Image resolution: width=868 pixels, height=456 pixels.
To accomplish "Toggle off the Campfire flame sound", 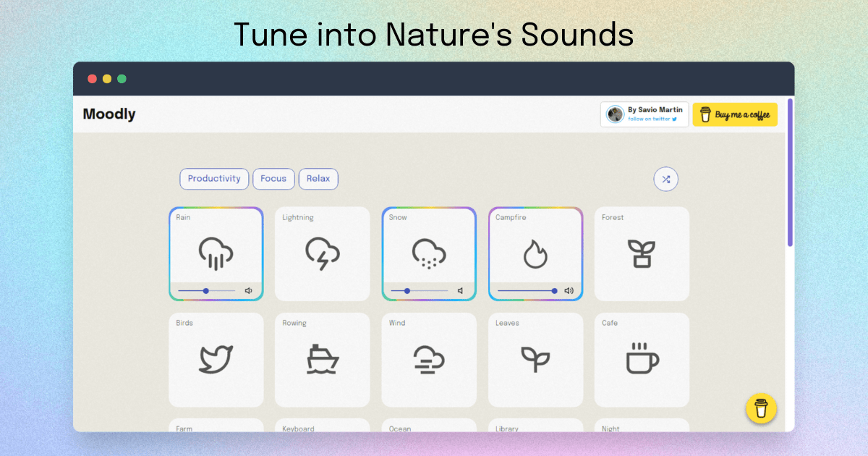I will pyautogui.click(x=535, y=253).
